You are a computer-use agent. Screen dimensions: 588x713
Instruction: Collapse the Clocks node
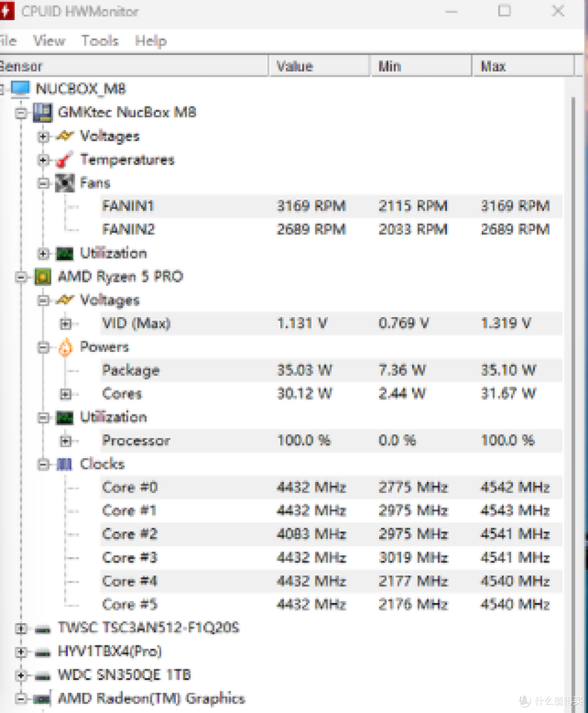point(44,464)
